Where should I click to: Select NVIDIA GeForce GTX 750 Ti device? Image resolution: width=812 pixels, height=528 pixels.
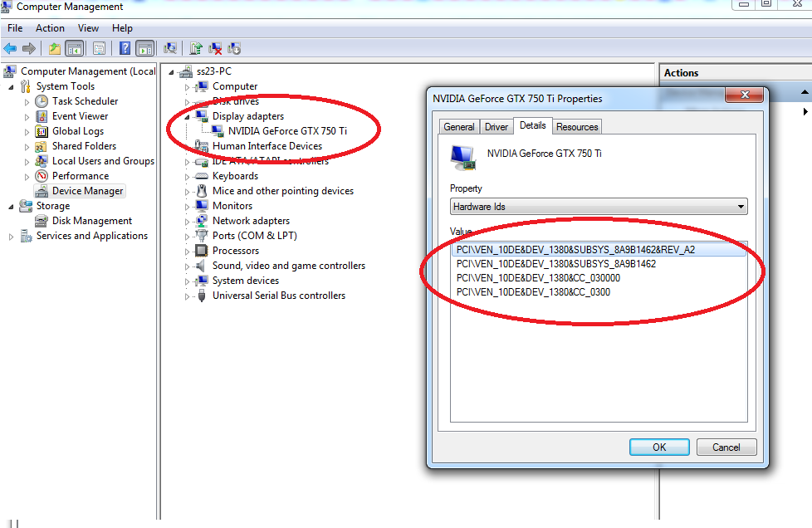287,131
